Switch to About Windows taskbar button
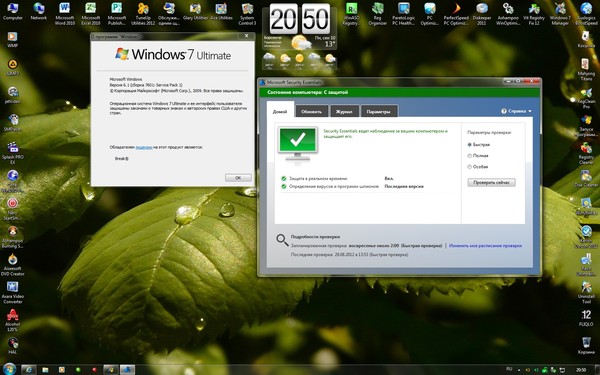This screenshot has height=375, width=600. (111, 370)
